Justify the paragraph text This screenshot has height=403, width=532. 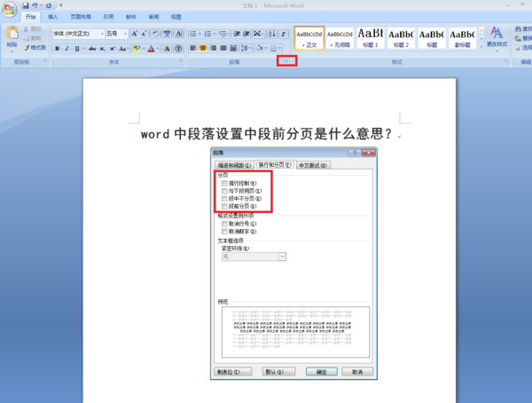[223, 48]
